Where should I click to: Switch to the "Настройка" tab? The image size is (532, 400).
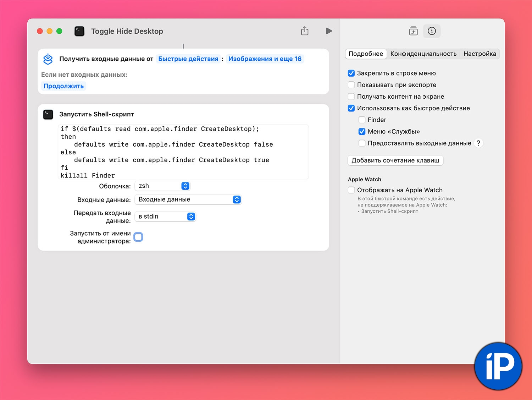[x=480, y=54]
